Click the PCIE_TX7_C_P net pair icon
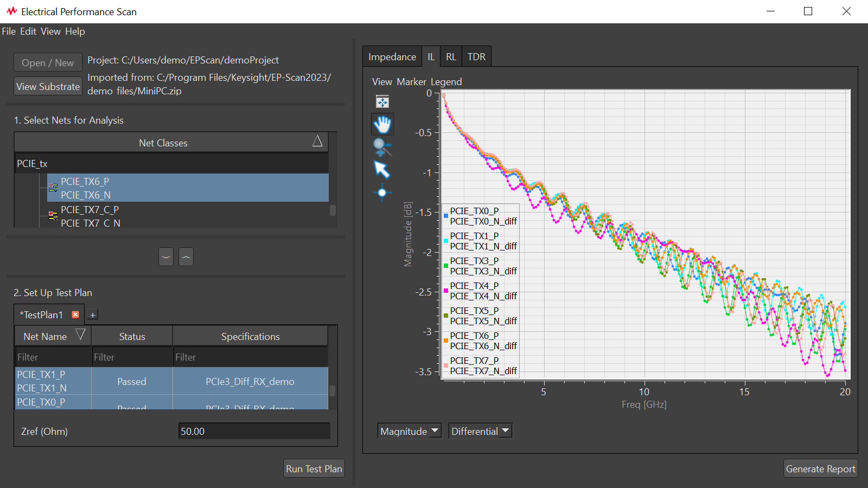The image size is (868, 488). click(53, 216)
